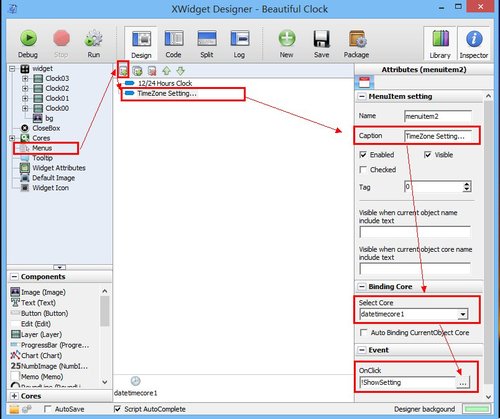Expand the Clock02 tree node
Screen dimensions: 500x419
[x=25, y=89]
